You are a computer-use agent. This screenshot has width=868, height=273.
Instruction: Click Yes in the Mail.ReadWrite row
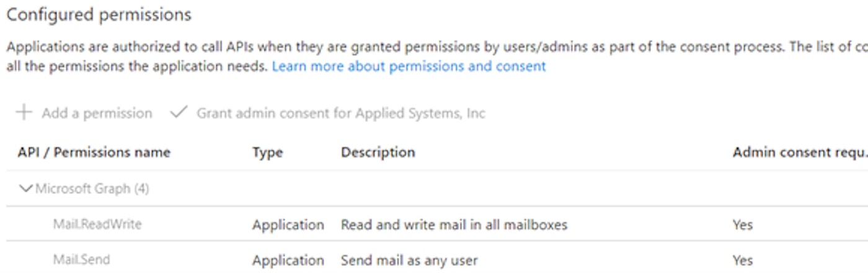click(x=742, y=225)
